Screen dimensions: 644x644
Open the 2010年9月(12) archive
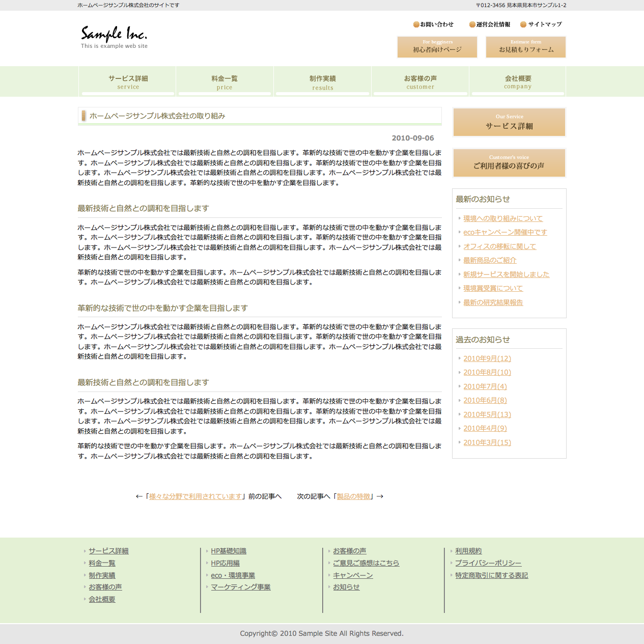coord(487,358)
